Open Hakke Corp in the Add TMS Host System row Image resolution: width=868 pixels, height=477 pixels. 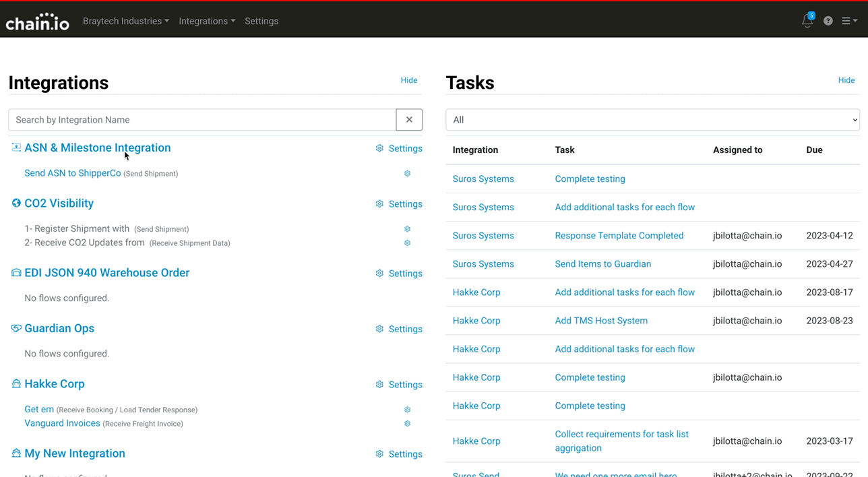click(x=476, y=321)
